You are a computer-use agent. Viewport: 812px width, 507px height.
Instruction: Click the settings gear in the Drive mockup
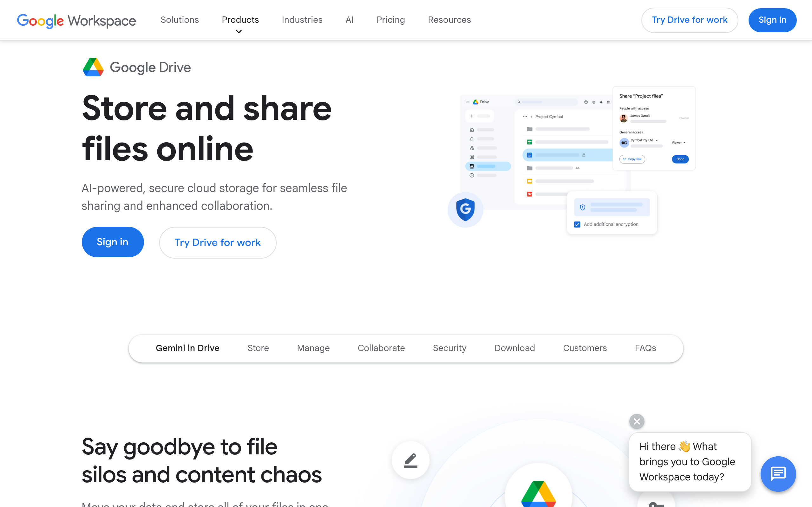594,102
